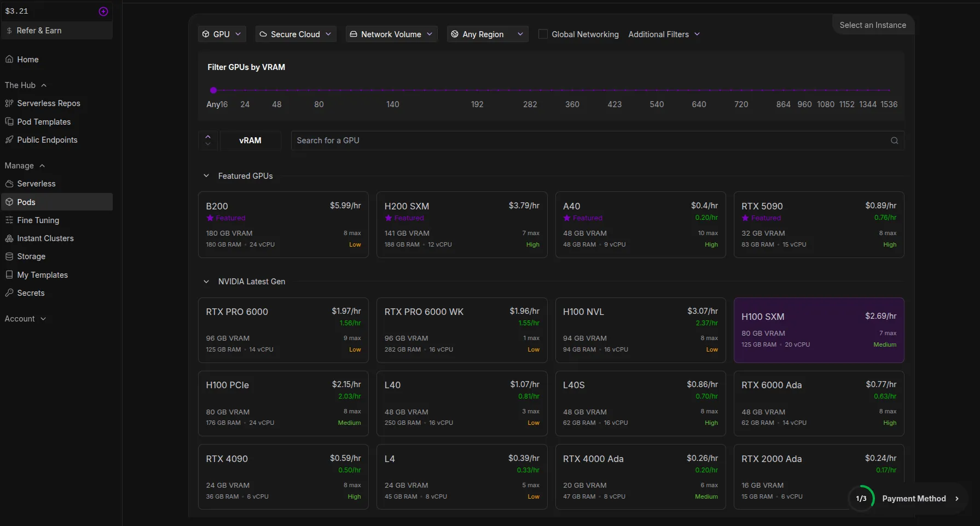
Task: Expand the Additional Filters dropdown
Action: [x=664, y=34]
